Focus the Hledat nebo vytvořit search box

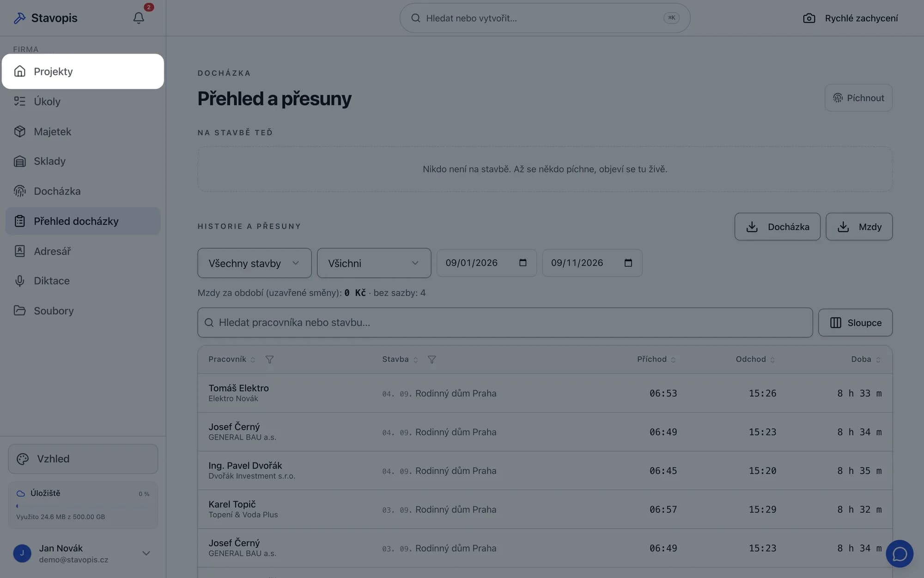pos(545,18)
